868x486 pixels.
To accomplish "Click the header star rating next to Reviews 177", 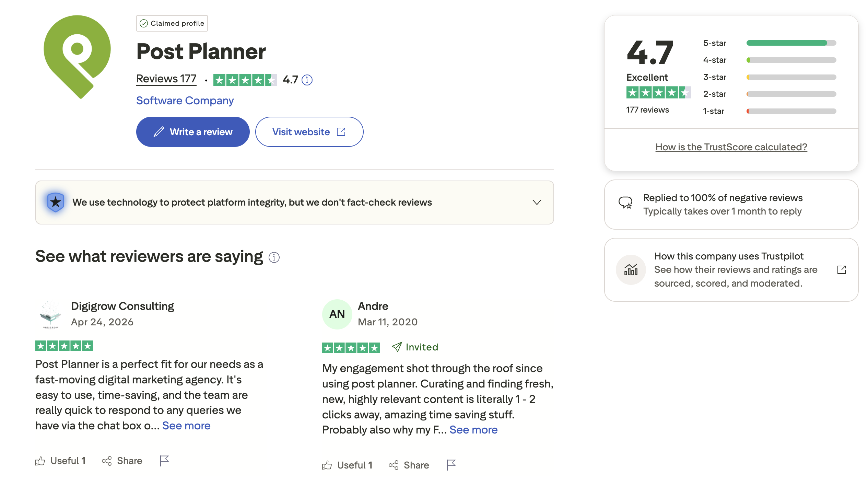I will pos(245,80).
